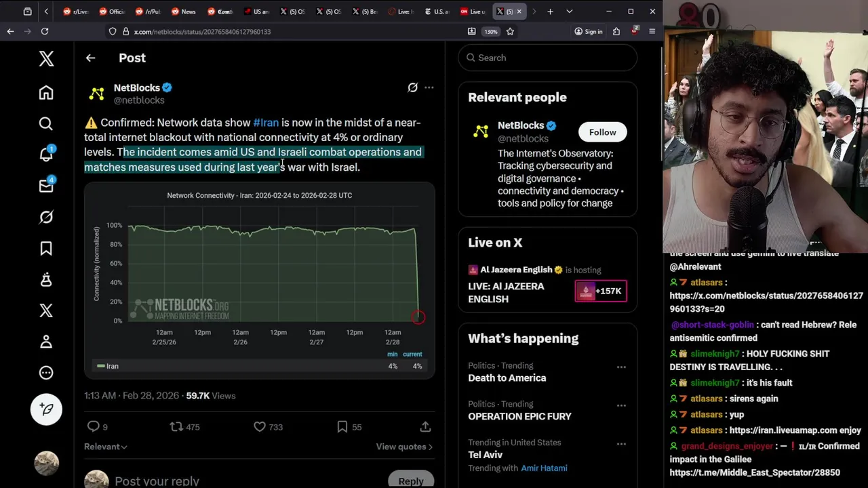Click the x.com address bar URL
The image size is (868, 488).
click(202, 32)
